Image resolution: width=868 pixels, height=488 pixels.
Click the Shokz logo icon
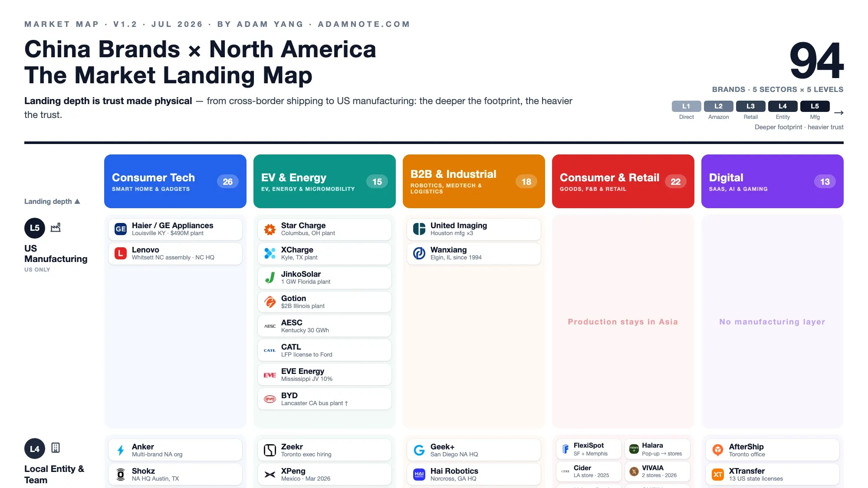pyautogui.click(x=121, y=475)
